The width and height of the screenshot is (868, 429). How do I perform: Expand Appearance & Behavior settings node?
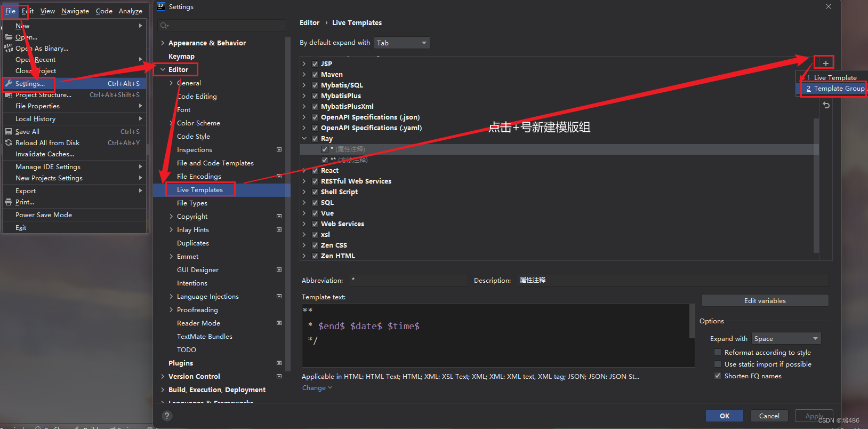[x=163, y=43]
